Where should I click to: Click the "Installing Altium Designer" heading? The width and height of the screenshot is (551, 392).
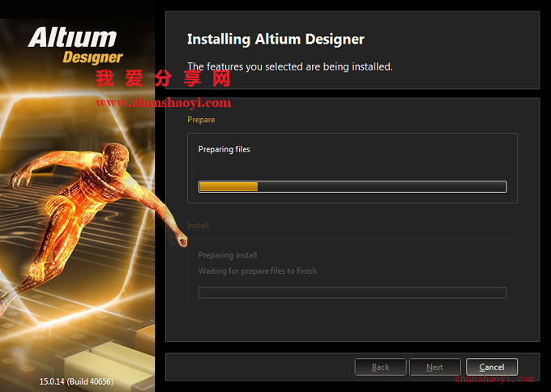tap(275, 39)
